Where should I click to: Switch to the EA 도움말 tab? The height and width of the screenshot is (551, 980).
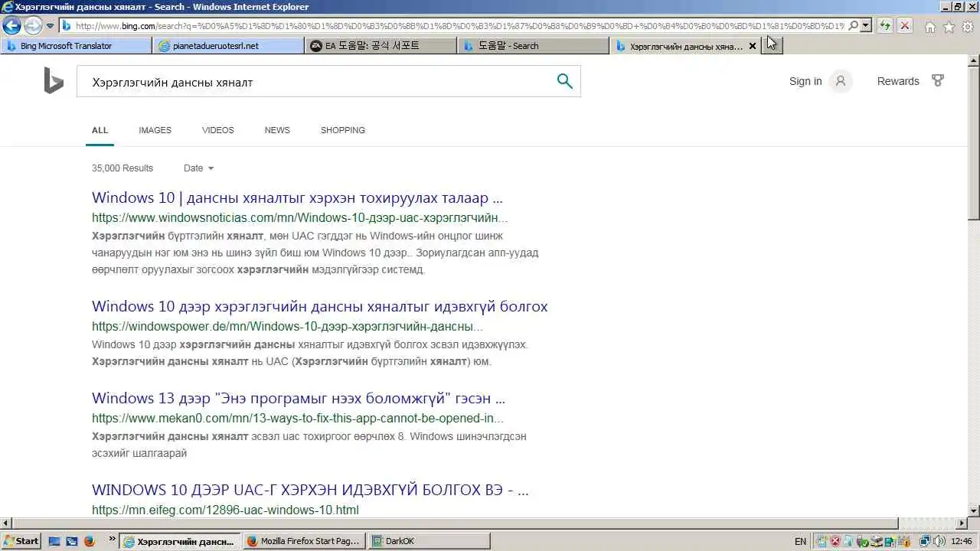click(381, 46)
